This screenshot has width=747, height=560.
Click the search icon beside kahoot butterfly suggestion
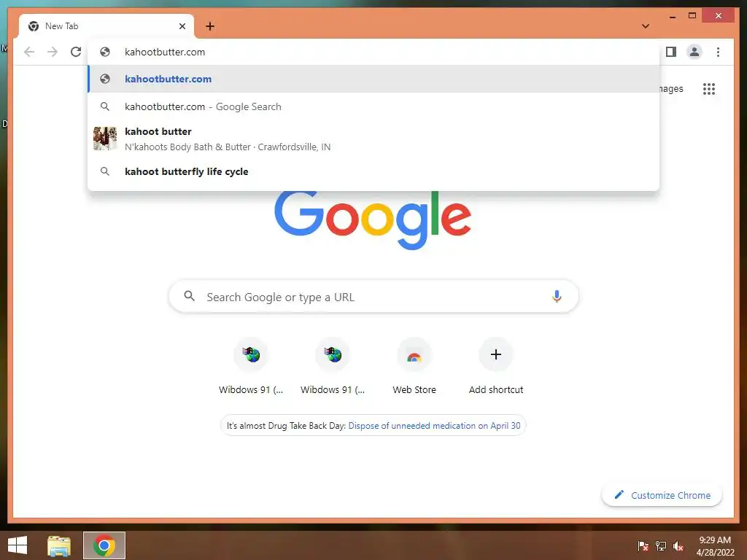pyautogui.click(x=105, y=171)
